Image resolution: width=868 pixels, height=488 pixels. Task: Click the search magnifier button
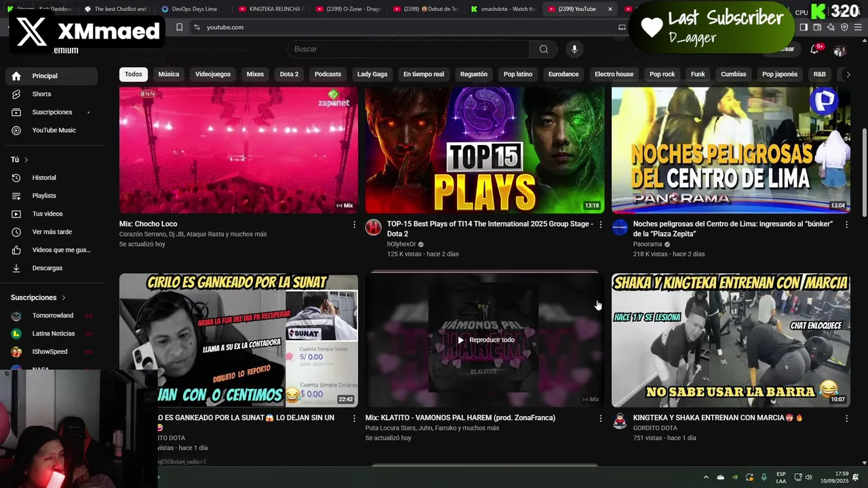[x=543, y=49]
